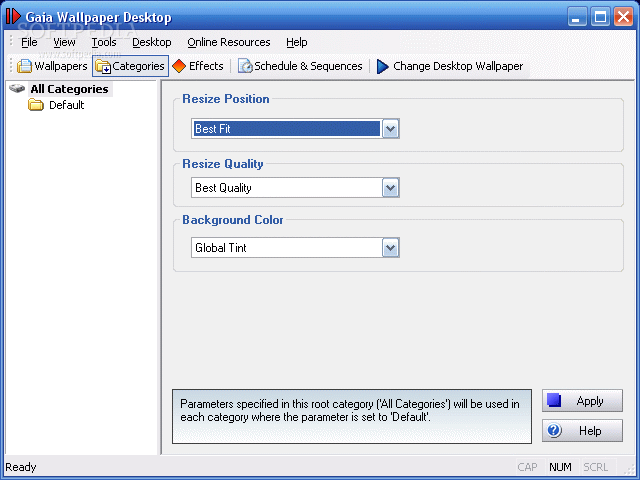Open the Tools menu

coord(104,42)
